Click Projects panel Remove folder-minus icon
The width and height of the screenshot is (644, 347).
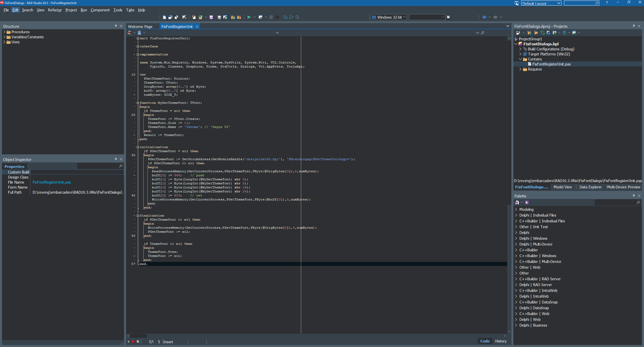point(536,33)
